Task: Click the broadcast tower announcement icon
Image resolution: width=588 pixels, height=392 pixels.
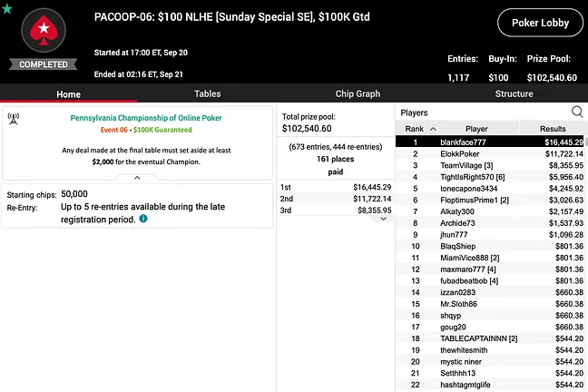Action: pos(14,119)
